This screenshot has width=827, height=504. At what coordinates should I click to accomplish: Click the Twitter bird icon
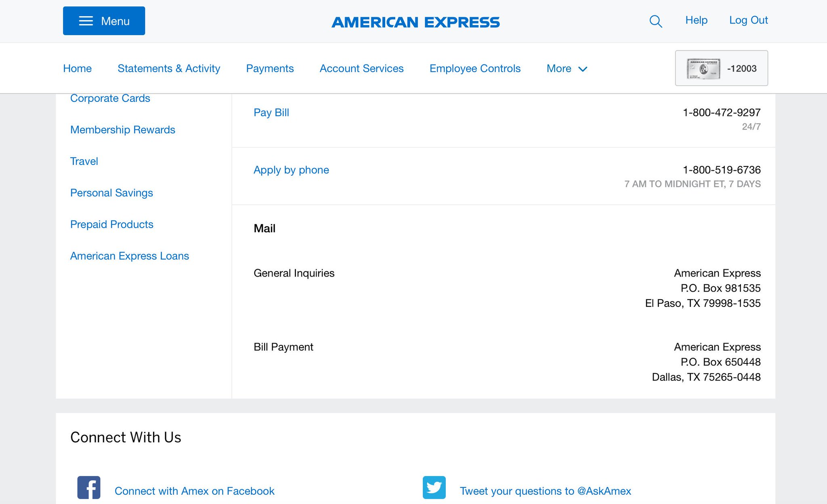click(434, 487)
